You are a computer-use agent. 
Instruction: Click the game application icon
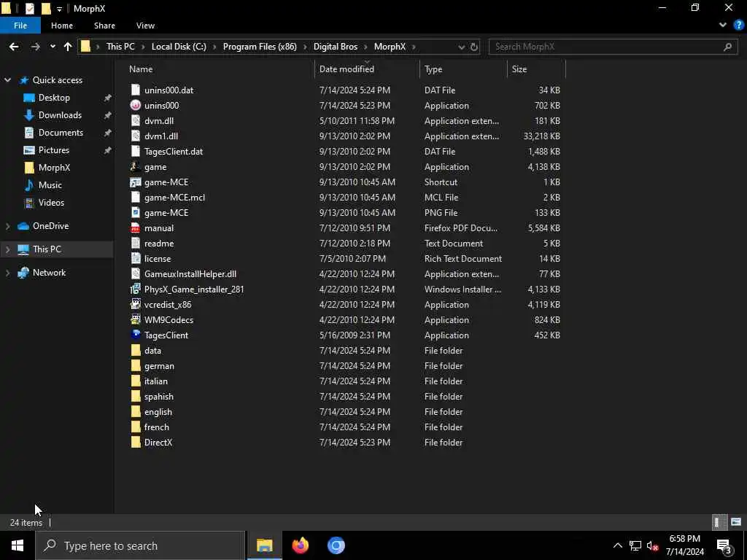[136, 167]
